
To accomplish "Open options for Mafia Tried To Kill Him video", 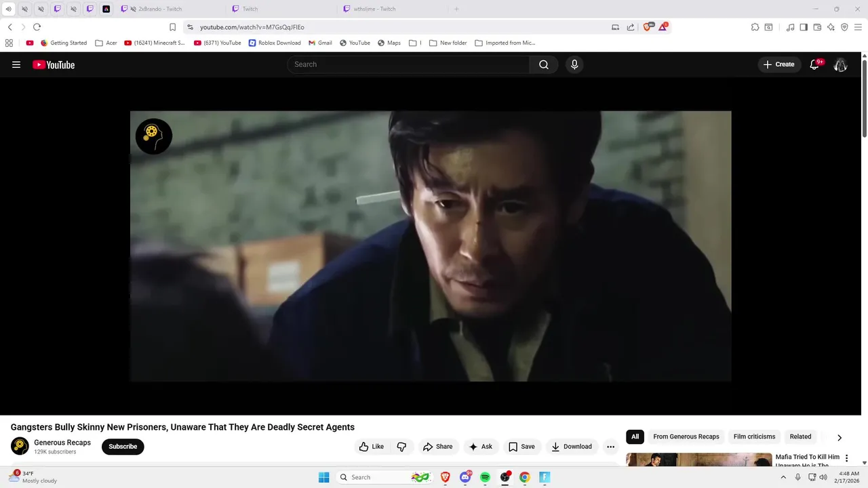I will pos(846,459).
